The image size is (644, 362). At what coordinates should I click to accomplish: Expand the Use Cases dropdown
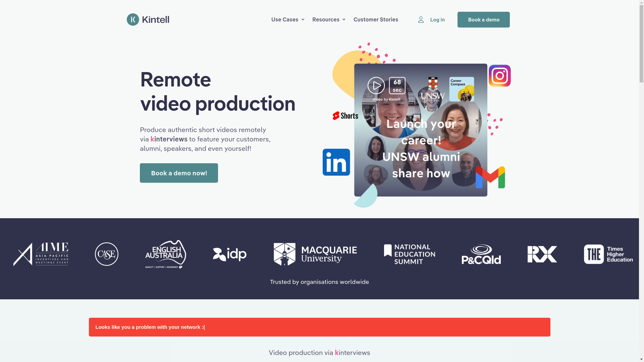288,19
